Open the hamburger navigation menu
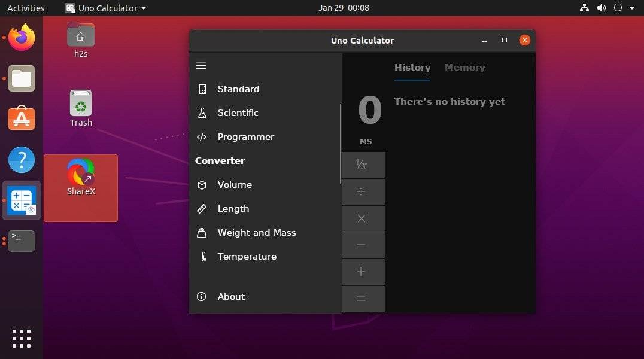The width and height of the screenshot is (644, 359). click(x=201, y=65)
